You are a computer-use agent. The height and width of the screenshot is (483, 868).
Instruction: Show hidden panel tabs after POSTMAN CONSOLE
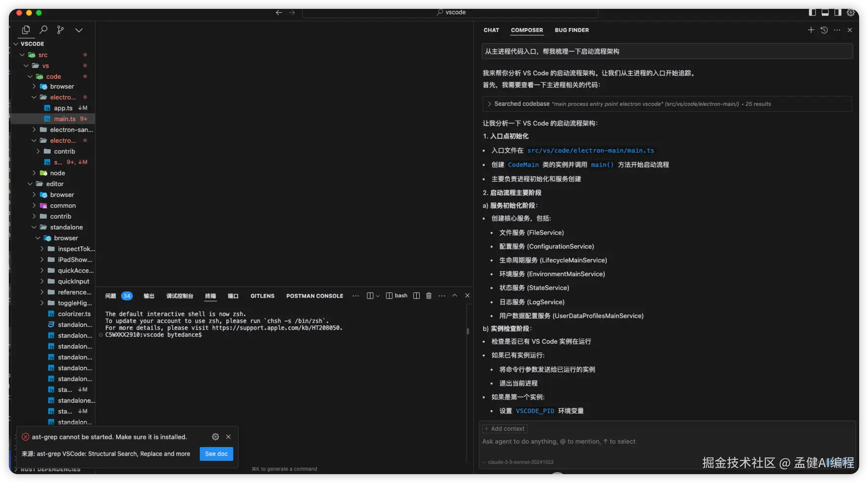tap(356, 296)
